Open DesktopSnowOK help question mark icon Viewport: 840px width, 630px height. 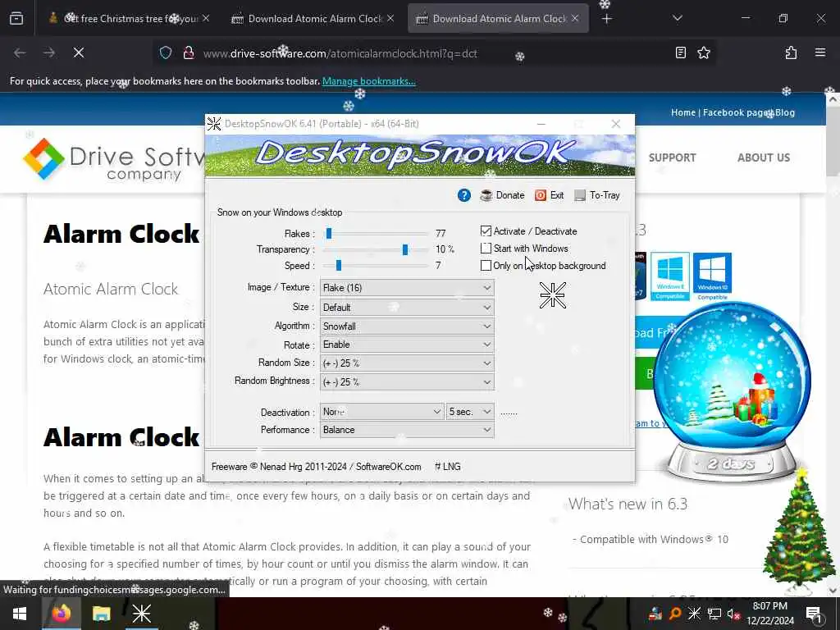click(464, 195)
